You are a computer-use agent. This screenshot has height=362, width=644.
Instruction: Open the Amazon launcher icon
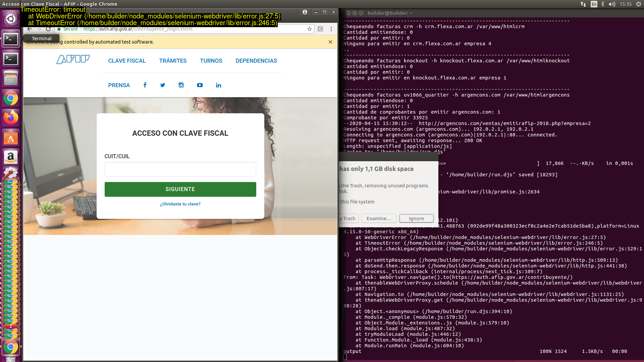coord(11,157)
